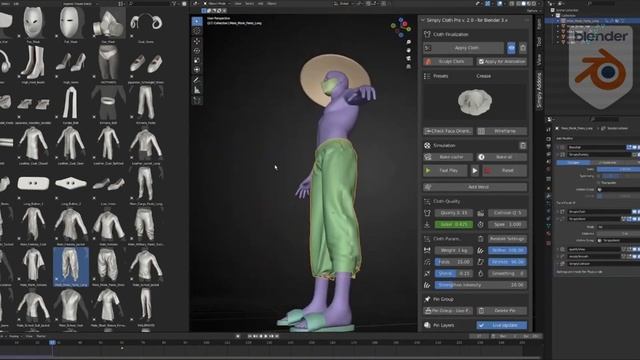The width and height of the screenshot is (640, 360).
Task: Select the Transform tool
Action: pos(197,70)
